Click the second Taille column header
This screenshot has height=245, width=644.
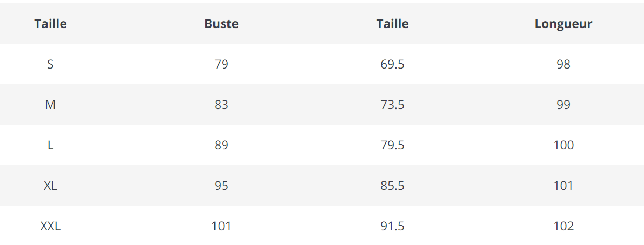[x=392, y=24]
